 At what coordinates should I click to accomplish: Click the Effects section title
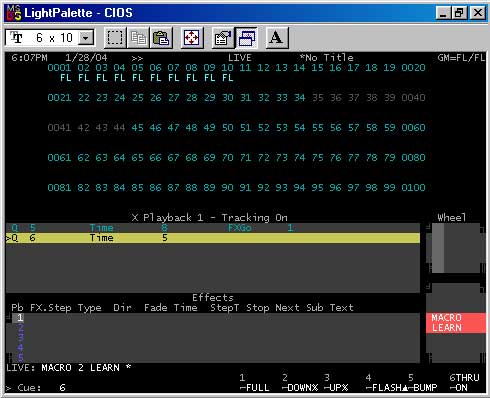coord(213,298)
